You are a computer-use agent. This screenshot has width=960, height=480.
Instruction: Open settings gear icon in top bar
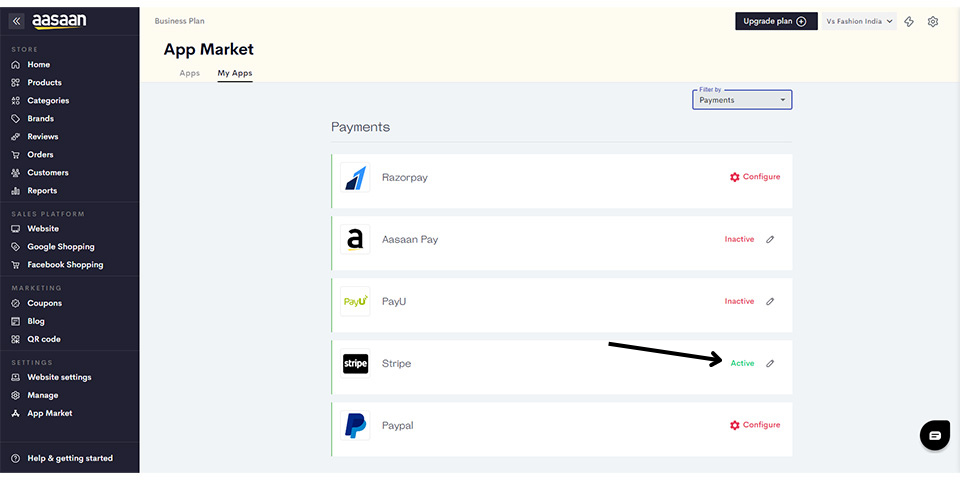[933, 21]
